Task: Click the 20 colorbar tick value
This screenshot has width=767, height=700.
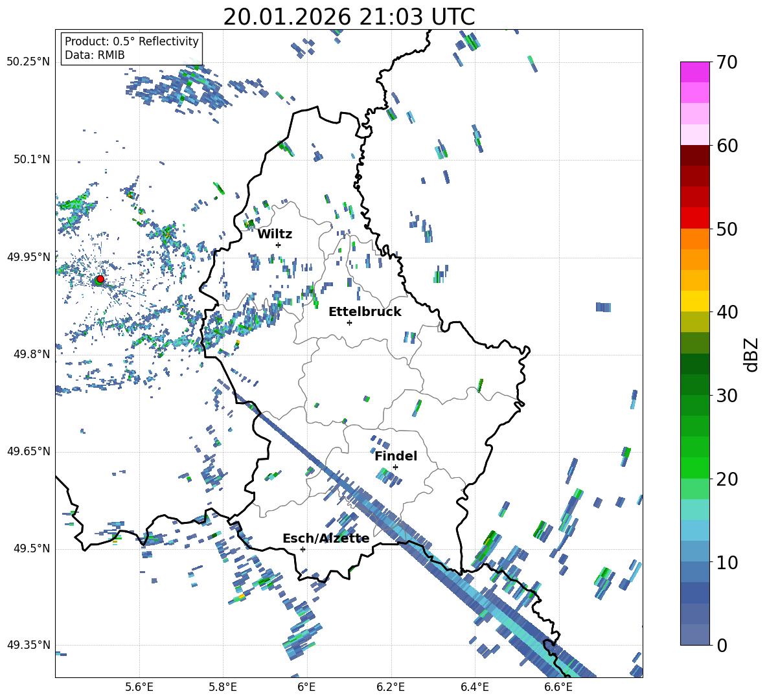Action: 727,479
